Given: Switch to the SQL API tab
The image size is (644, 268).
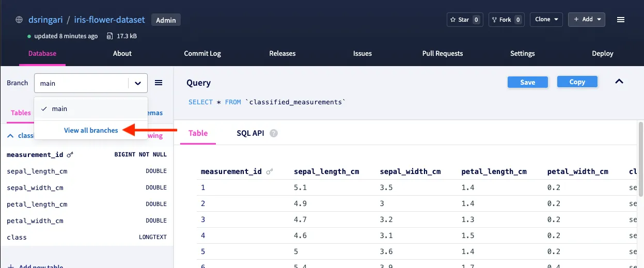Looking at the screenshot, I should pos(250,133).
